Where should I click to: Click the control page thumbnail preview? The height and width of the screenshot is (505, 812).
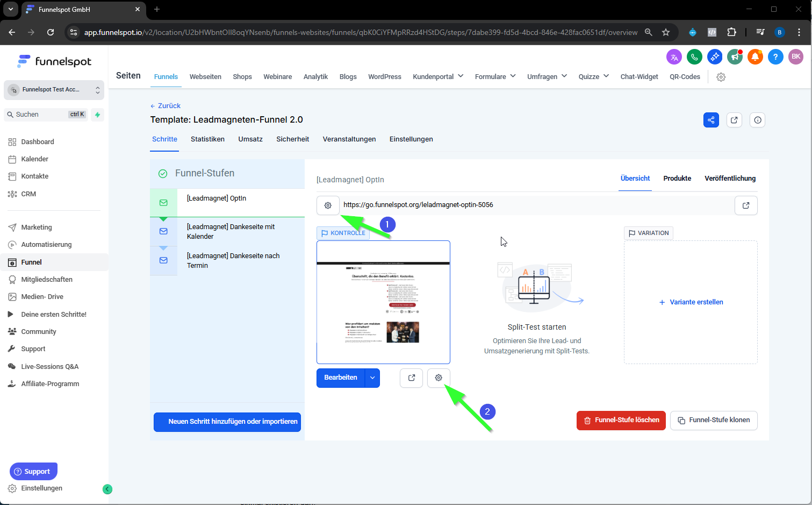click(383, 302)
